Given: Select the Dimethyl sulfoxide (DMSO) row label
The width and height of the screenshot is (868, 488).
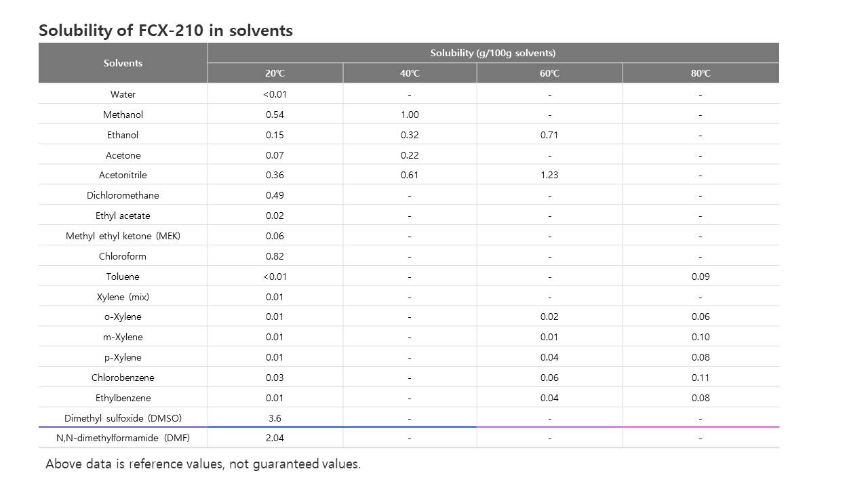Looking at the screenshot, I should (x=123, y=418).
